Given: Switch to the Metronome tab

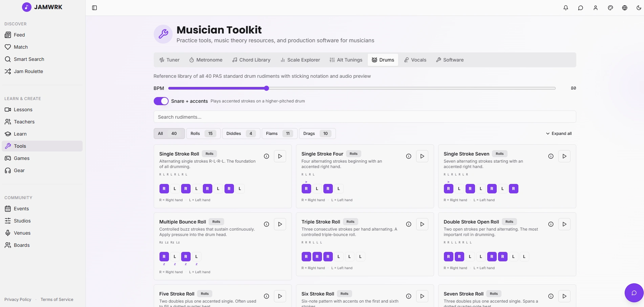Looking at the screenshot, I should [206, 60].
